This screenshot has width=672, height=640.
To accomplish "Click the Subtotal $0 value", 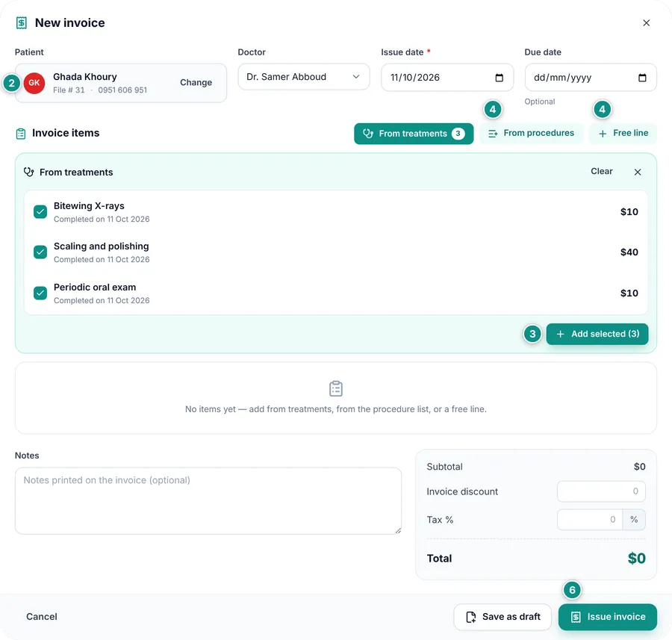I will click(639, 467).
